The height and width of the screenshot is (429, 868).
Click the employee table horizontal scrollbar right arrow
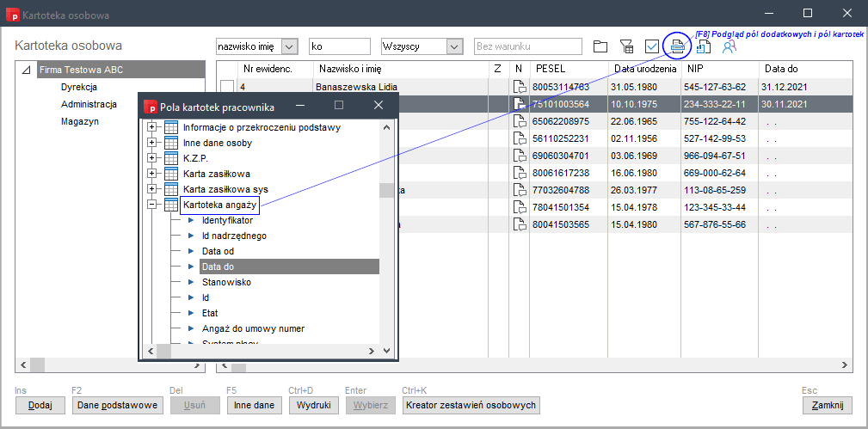tap(844, 366)
